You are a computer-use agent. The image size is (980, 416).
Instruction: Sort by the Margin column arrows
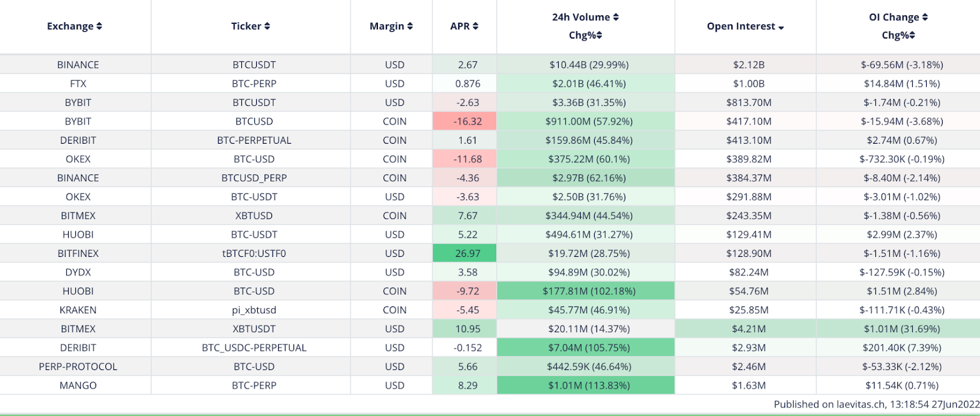pos(410,26)
